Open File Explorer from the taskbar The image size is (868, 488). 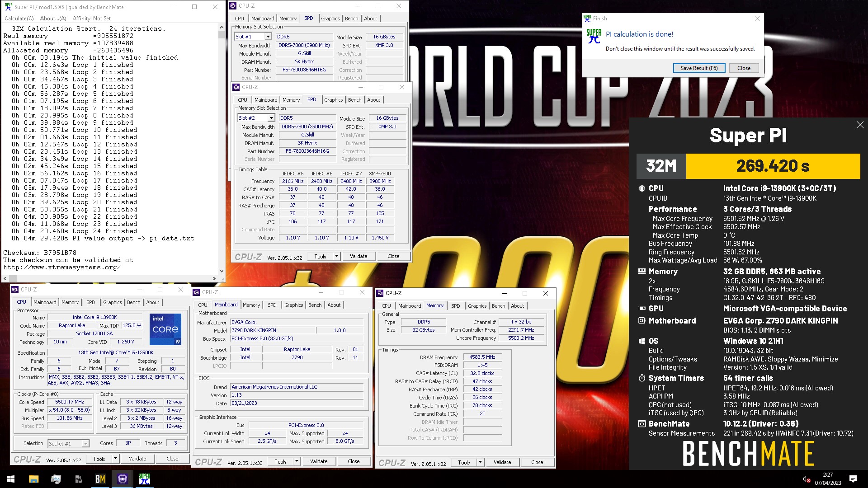click(33, 479)
